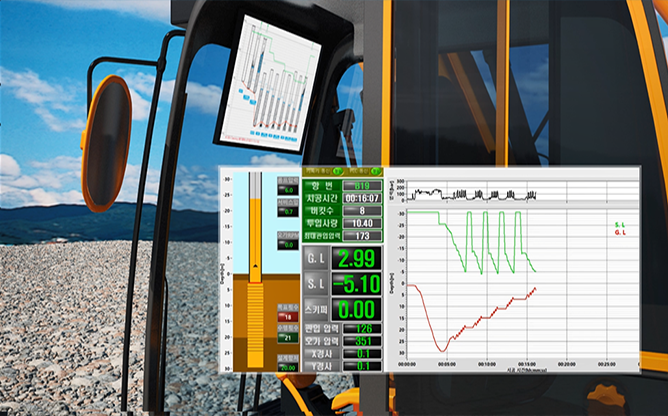This screenshot has height=416, width=668.
Task: Select the 투입사량 label button
Action: click(322, 223)
